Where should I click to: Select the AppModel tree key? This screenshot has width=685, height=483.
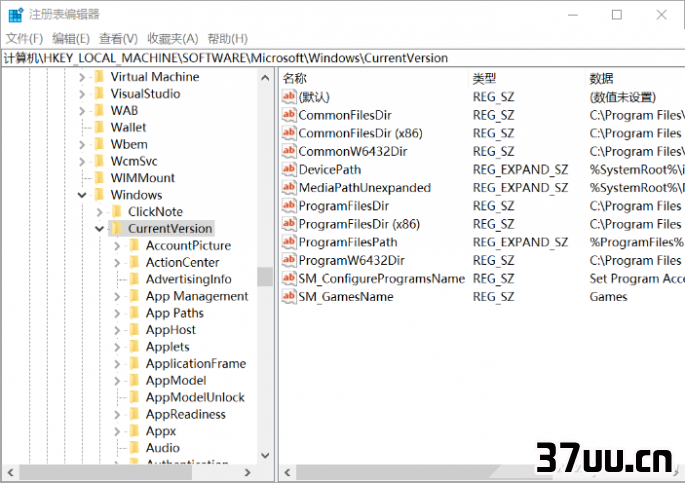coord(176,380)
